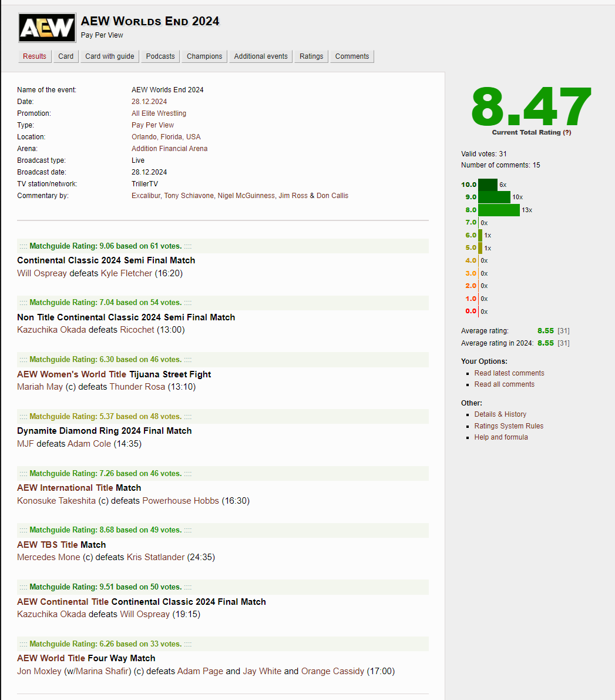Click Konosuke Takeshita wrestler link

(56, 501)
